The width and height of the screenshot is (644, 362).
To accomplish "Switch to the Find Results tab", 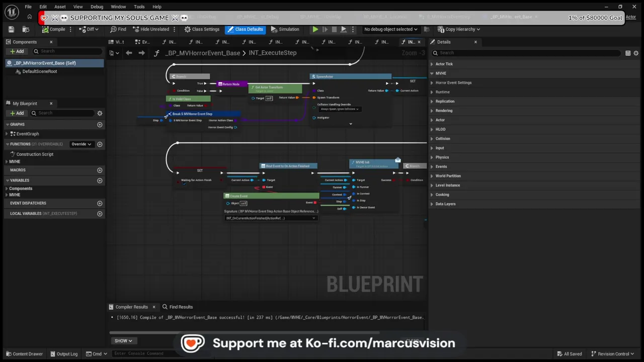I will [x=178, y=307].
